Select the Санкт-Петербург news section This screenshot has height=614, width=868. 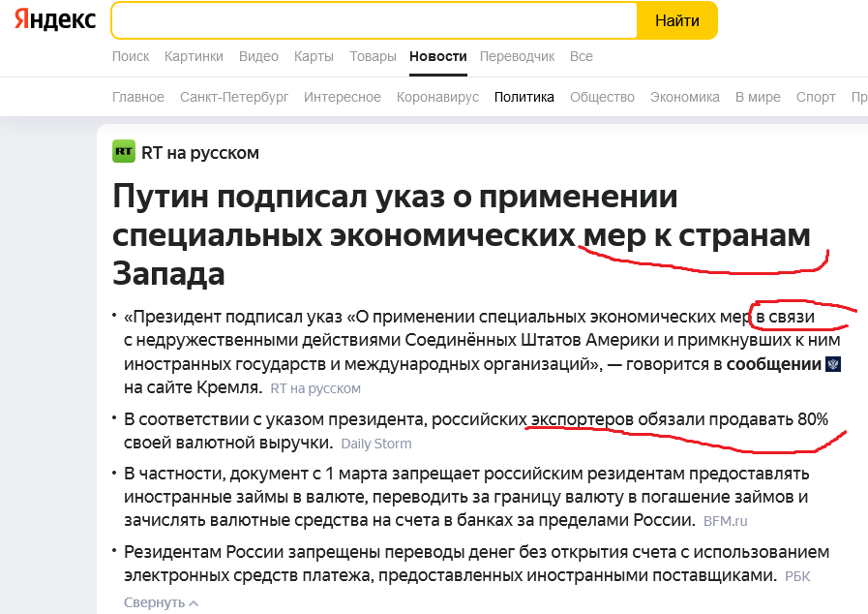point(234,97)
